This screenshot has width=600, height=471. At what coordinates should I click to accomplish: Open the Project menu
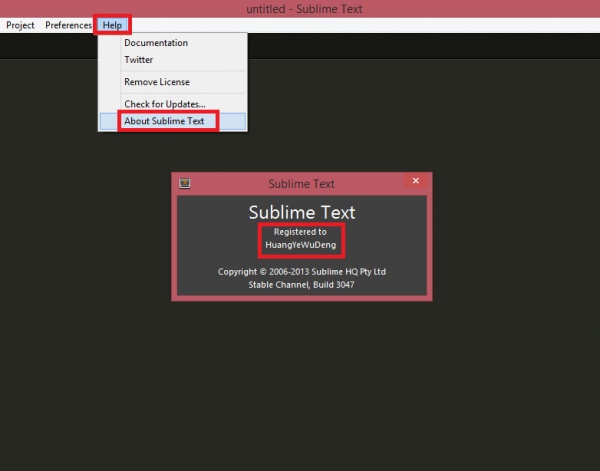[20, 25]
